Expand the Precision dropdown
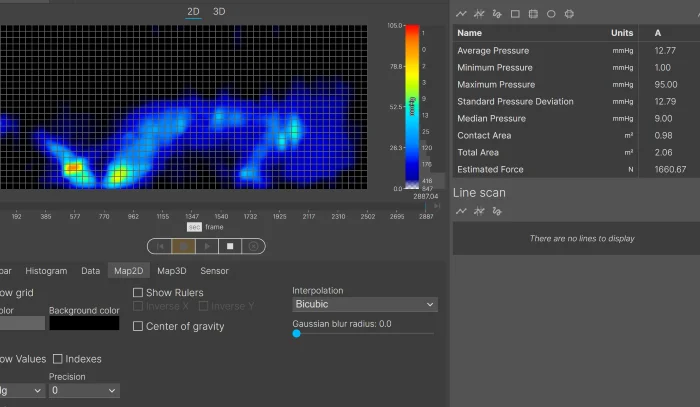Screen dimensions: 700x407 coord(84,391)
